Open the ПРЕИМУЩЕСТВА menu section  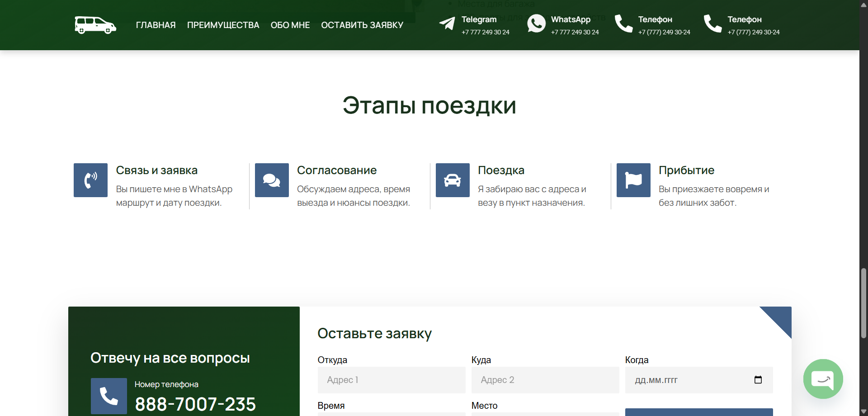pos(223,25)
